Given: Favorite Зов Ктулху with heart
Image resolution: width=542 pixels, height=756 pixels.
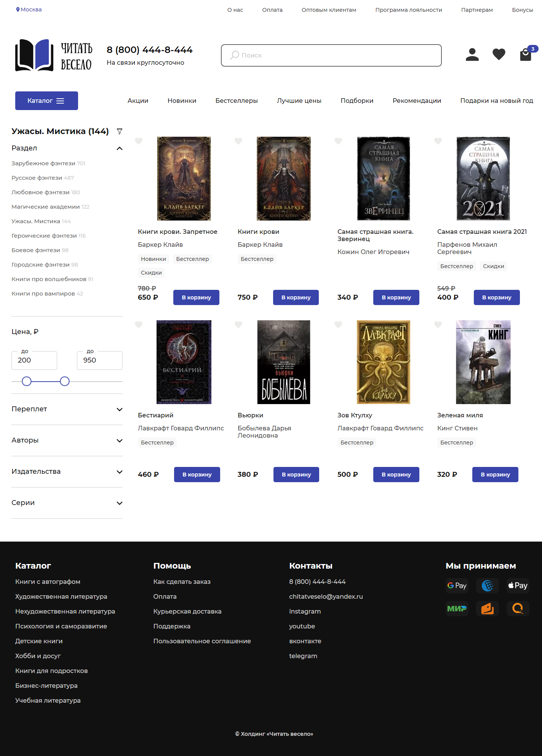Looking at the screenshot, I should pyautogui.click(x=338, y=325).
